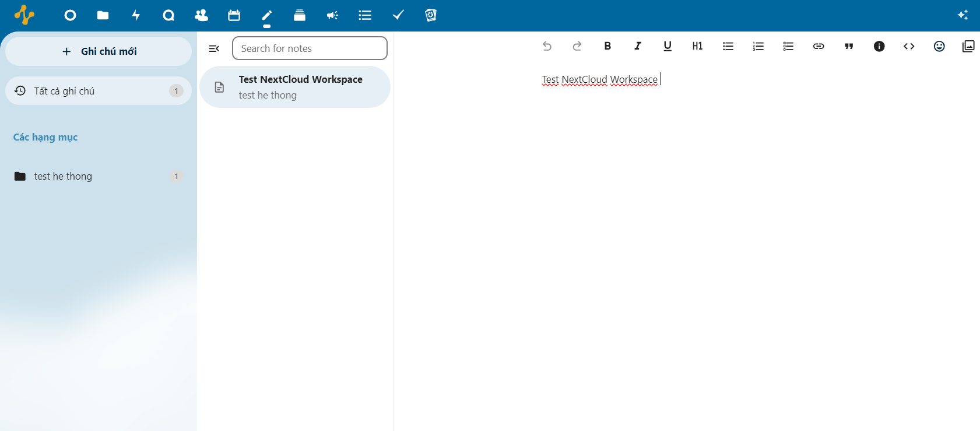Toggle underline formatting
The image size is (980, 431).
coord(668,46)
